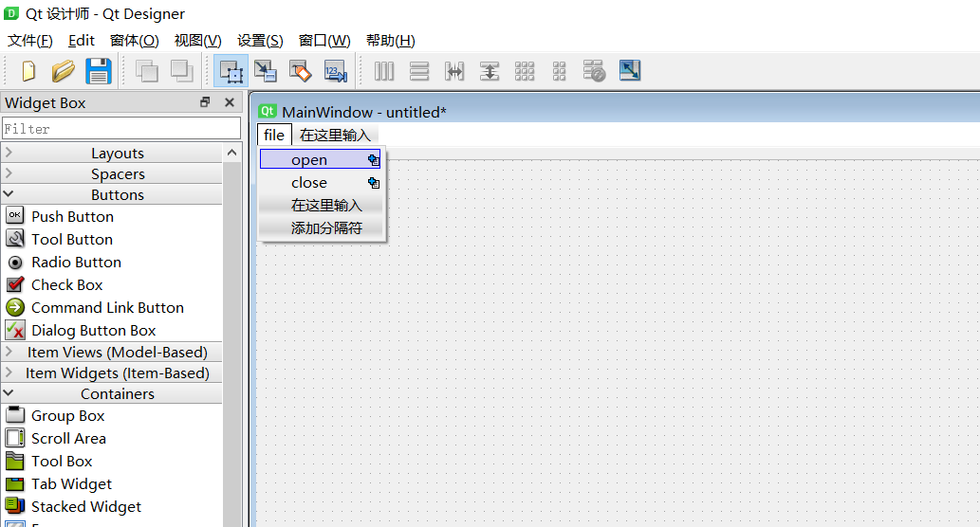Toggle Edit Buddies mode icon
Image resolution: width=980 pixels, height=527 pixels.
pos(301,71)
